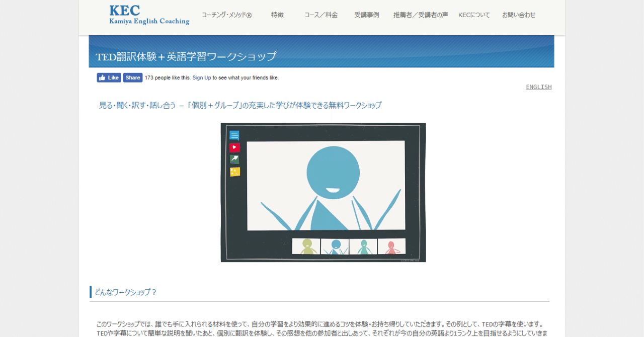644x337 pixels.
Task: Click the yellow star note icon in illustration
Action: click(x=235, y=172)
